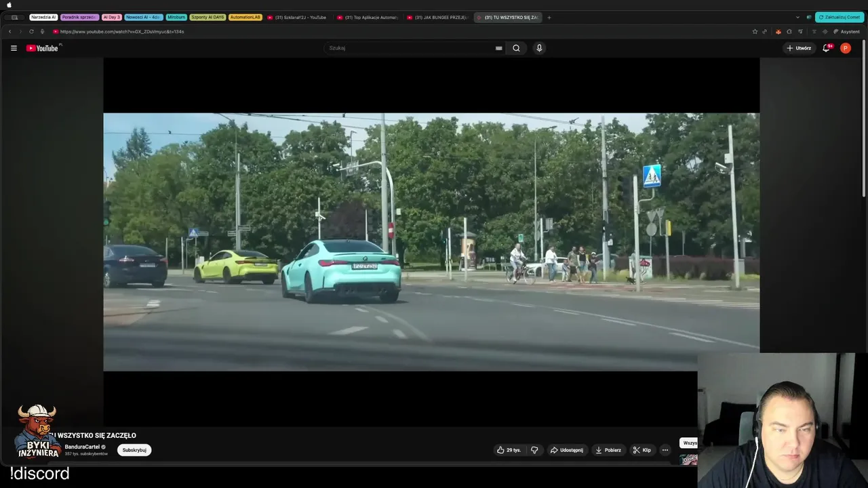
Task: Click the address bar microphone icon
Action: click(x=42, y=32)
